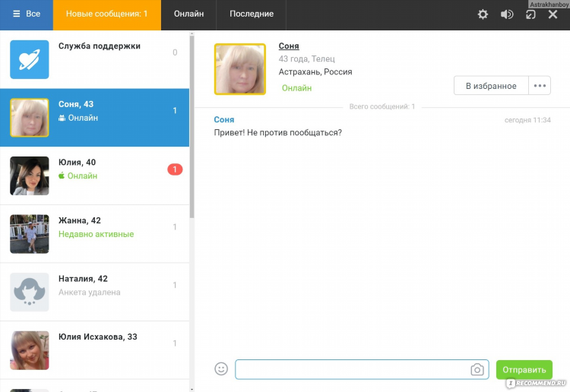Click Соня's avatar in contact list

click(30, 117)
